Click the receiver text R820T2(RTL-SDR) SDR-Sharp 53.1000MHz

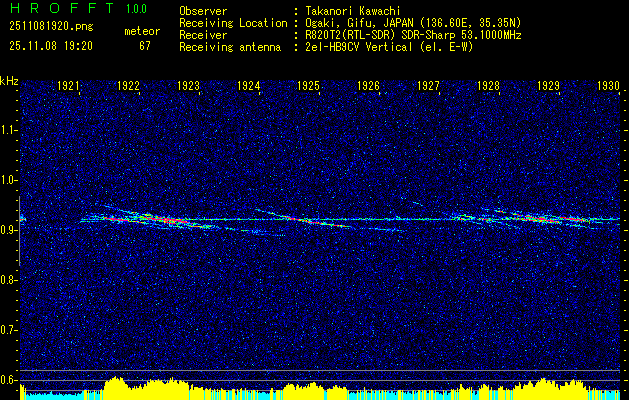coord(414,35)
